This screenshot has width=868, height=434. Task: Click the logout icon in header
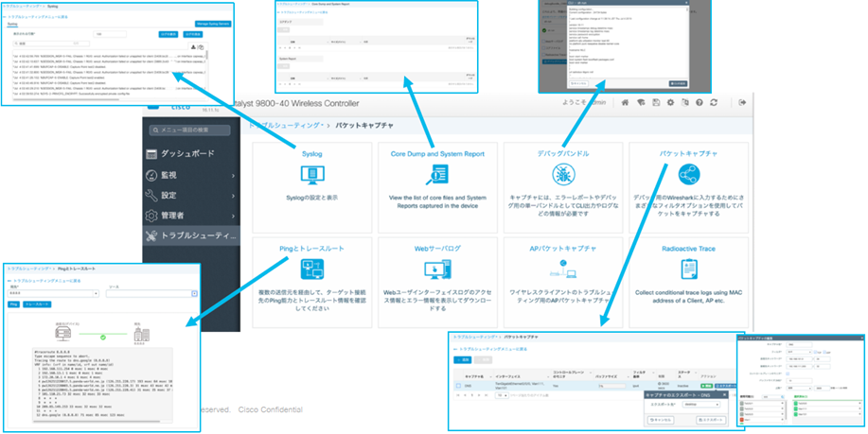pyautogui.click(x=742, y=102)
